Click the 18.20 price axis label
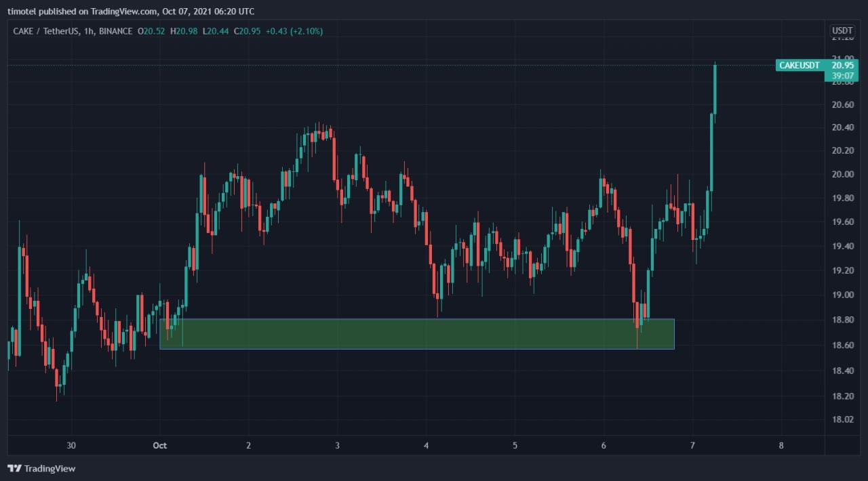Image resolution: width=868 pixels, height=481 pixels. coord(842,396)
